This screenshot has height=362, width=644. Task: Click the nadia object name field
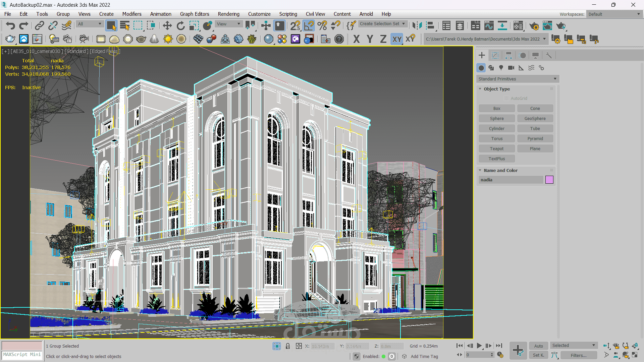pos(510,180)
